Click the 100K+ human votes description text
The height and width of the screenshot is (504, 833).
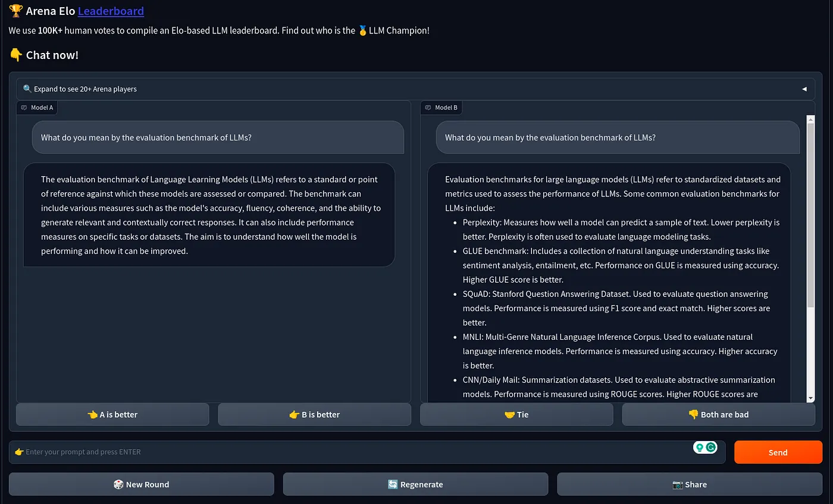click(x=219, y=30)
